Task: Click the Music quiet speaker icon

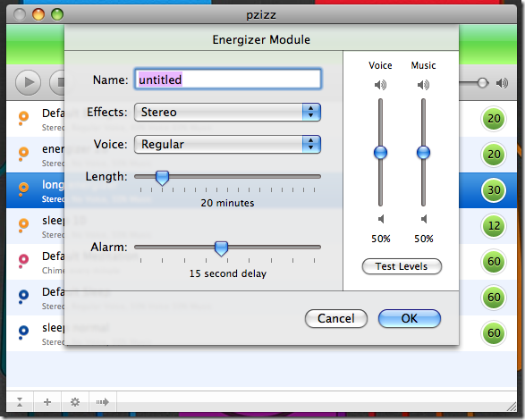Action: click(x=424, y=219)
